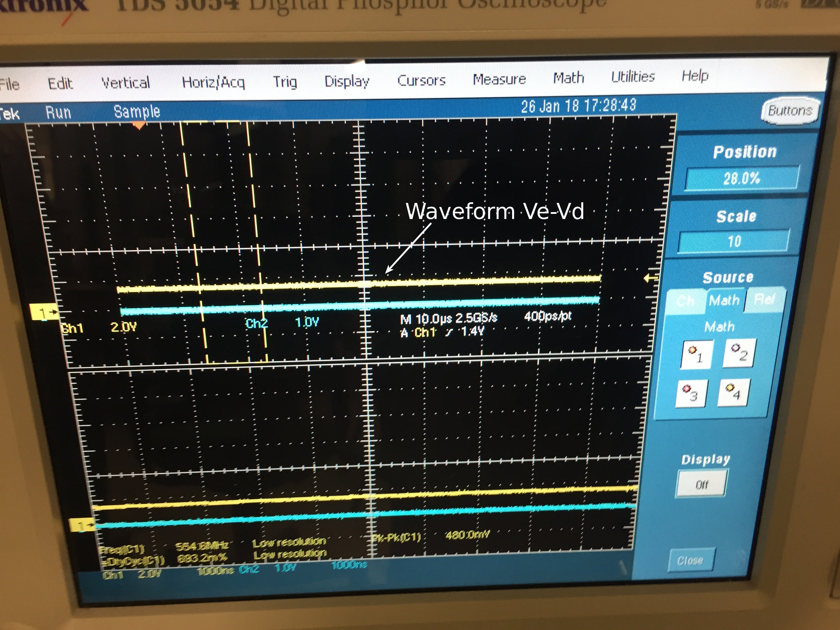The image size is (840, 630).
Task: Click the trigger level arrow marker
Action: click(651, 278)
